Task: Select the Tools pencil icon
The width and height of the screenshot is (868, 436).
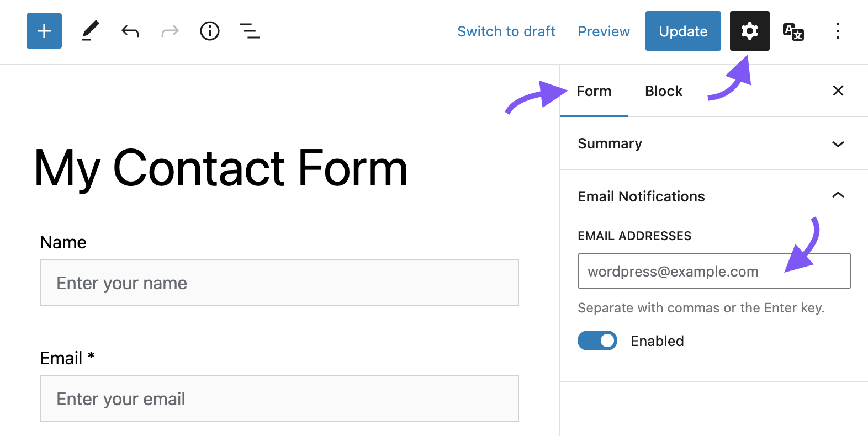Action: 90,31
